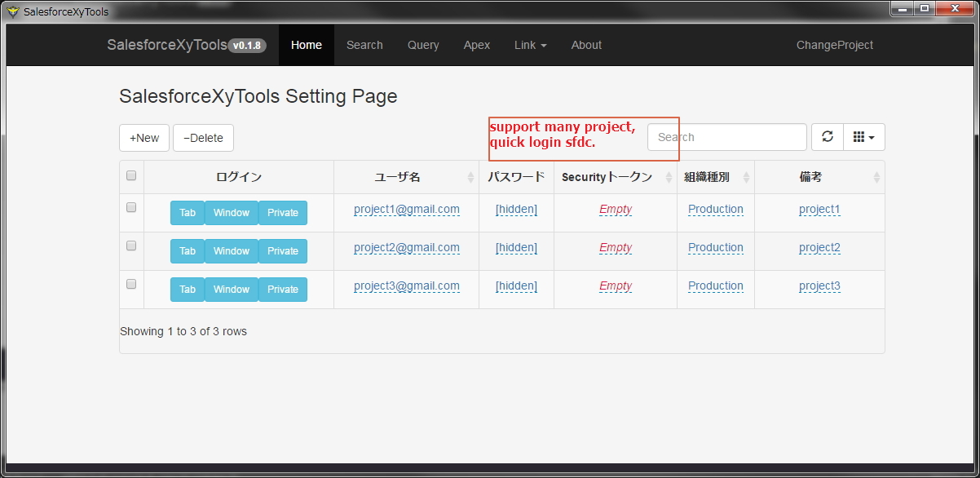This screenshot has width=980, height=478.
Task: Edit username project3@gmail.com
Action: pyautogui.click(x=407, y=286)
